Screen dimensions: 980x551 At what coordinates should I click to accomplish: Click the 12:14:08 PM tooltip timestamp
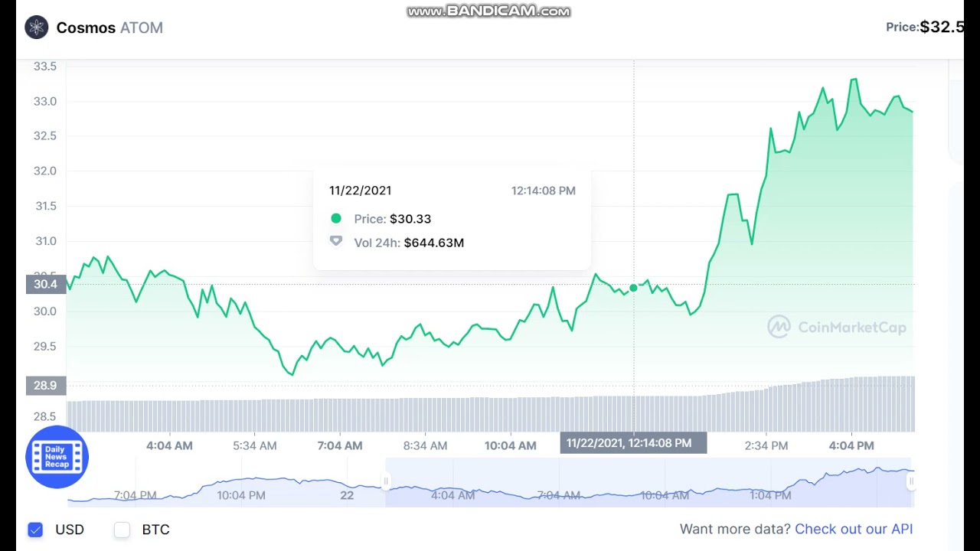tap(544, 191)
